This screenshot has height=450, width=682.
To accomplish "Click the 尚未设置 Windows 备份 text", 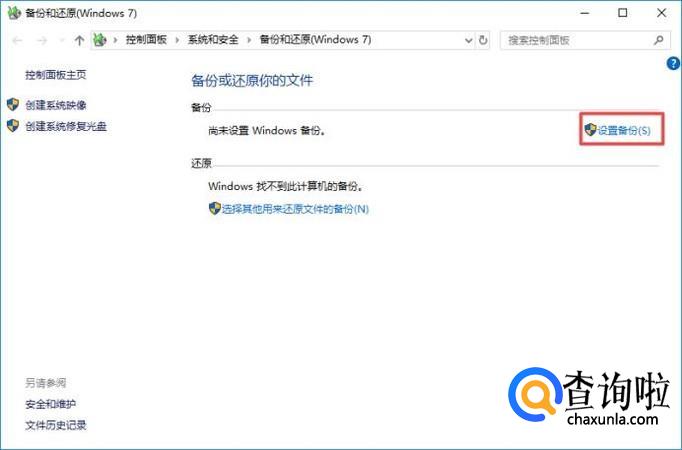I will click(x=267, y=130).
